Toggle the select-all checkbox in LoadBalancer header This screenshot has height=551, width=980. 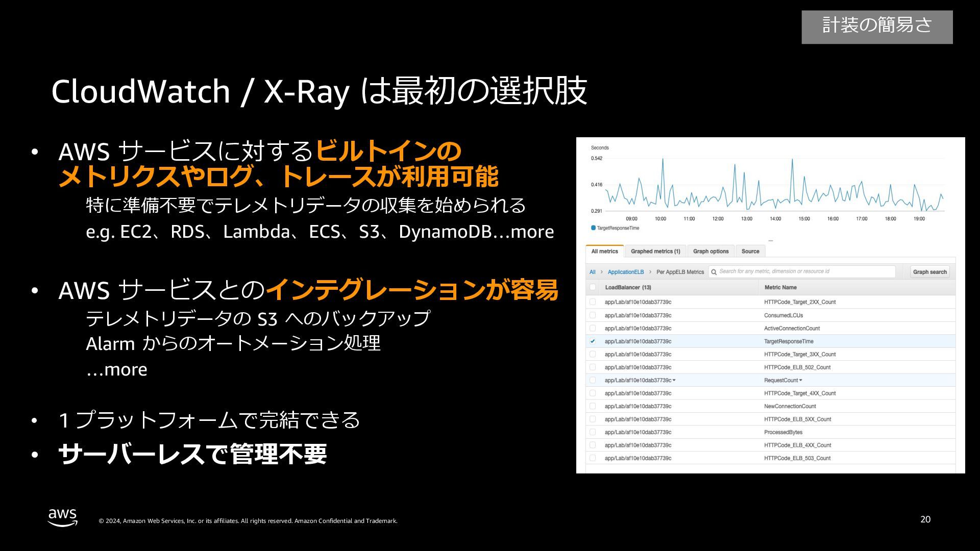[593, 287]
